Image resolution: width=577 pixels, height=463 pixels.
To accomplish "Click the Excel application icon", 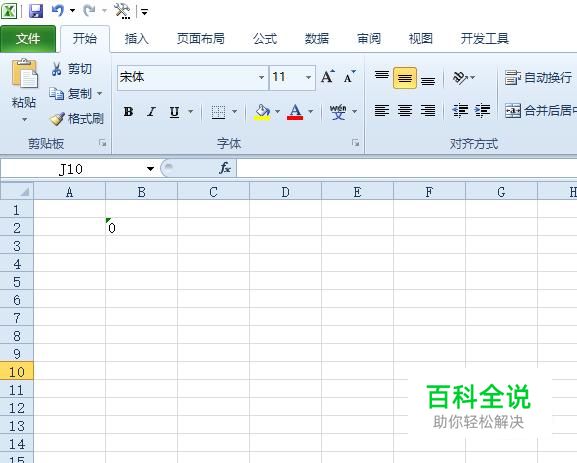I will pos(8,11).
